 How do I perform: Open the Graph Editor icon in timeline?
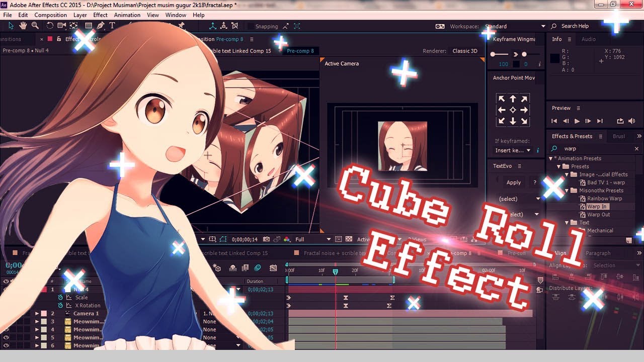point(273,268)
